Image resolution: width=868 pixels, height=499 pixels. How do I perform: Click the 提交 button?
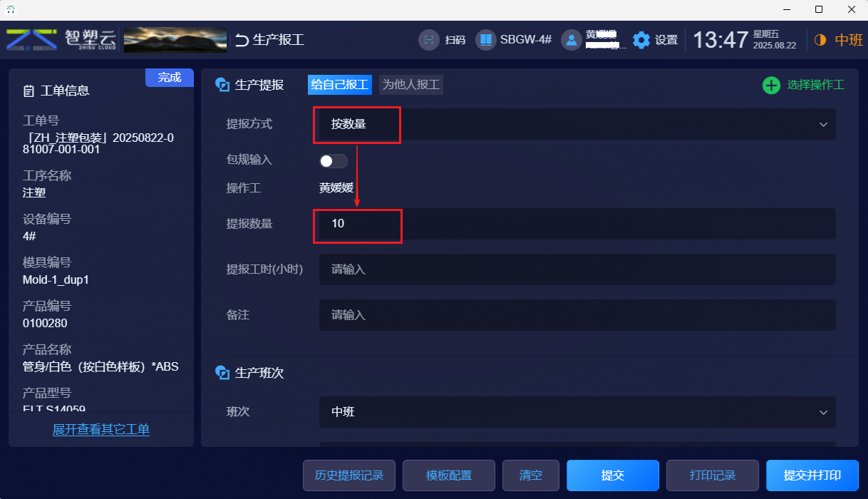click(613, 475)
